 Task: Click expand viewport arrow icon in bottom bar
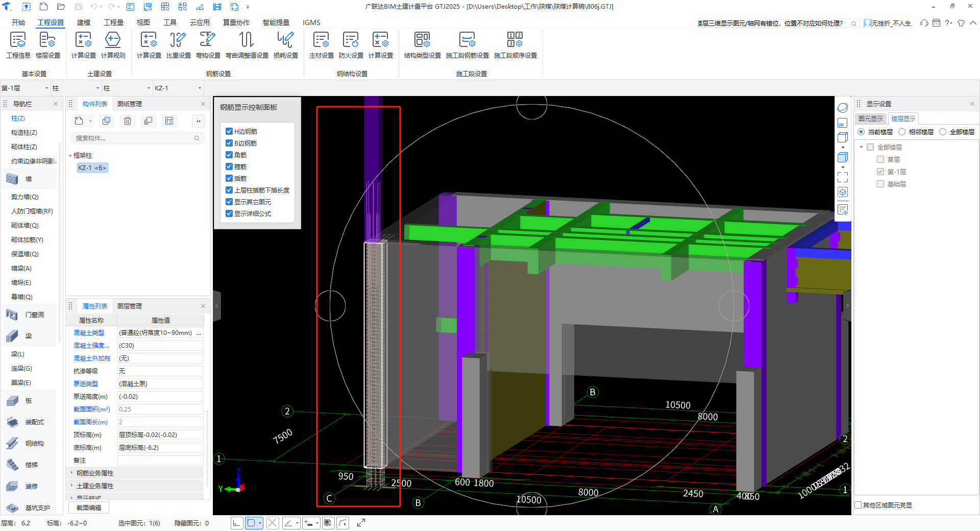pyautogui.click(x=361, y=523)
